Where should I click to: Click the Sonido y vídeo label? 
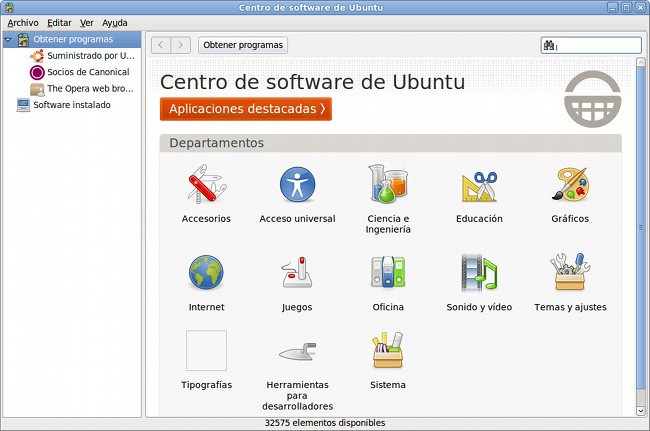click(479, 307)
